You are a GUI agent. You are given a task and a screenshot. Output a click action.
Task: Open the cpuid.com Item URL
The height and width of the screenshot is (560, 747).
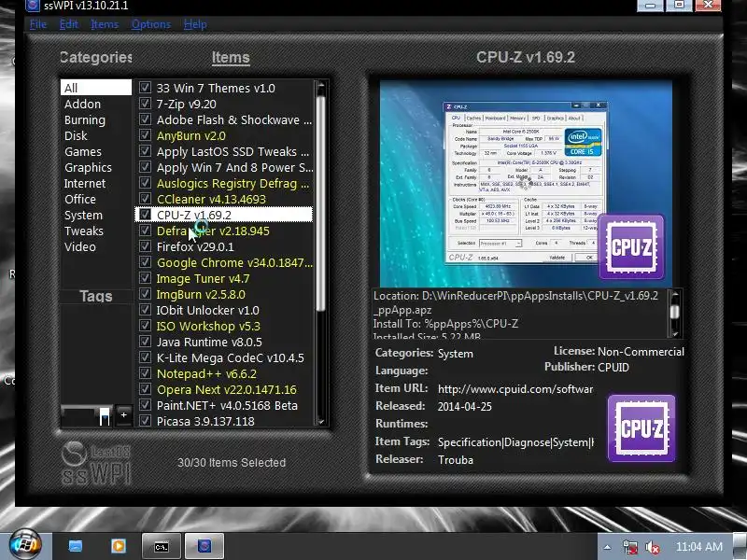click(x=515, y=389)
